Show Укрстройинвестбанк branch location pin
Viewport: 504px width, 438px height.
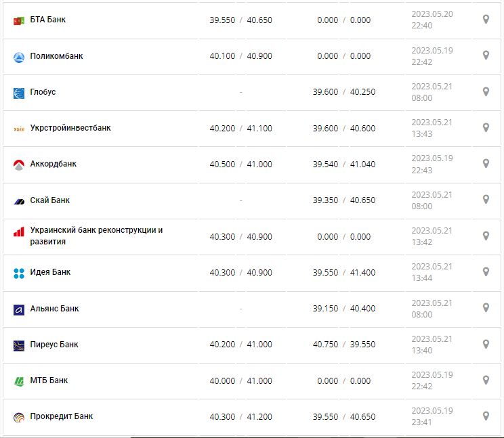486,127
